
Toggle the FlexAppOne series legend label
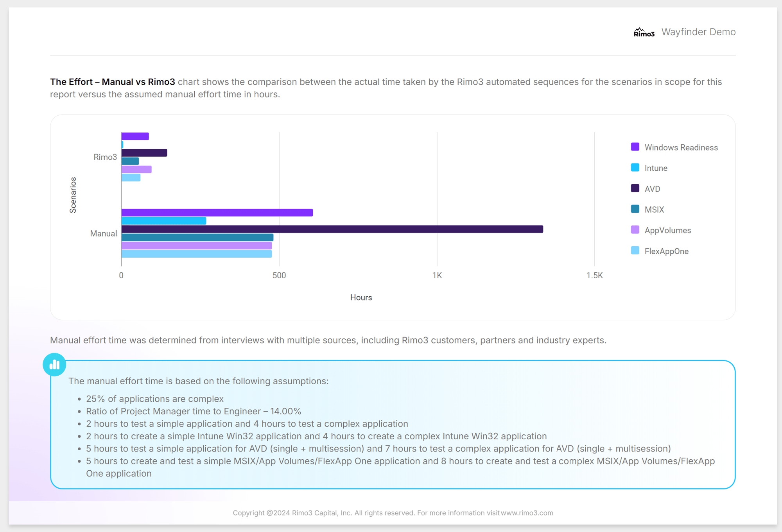pyautogui.click(x=666, y=251)
